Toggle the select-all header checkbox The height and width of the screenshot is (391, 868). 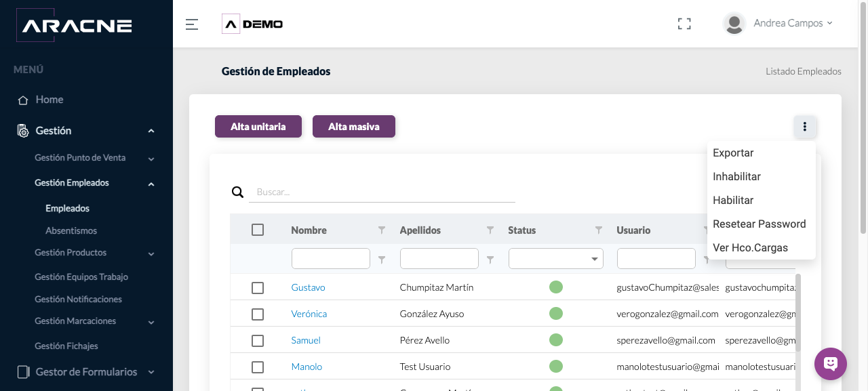point(258,230)
